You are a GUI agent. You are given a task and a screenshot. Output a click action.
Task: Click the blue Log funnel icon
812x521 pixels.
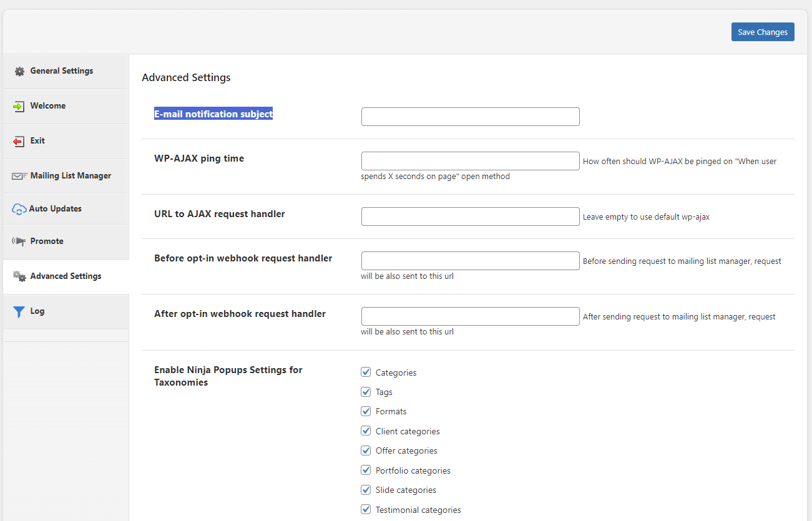(19, 311)
